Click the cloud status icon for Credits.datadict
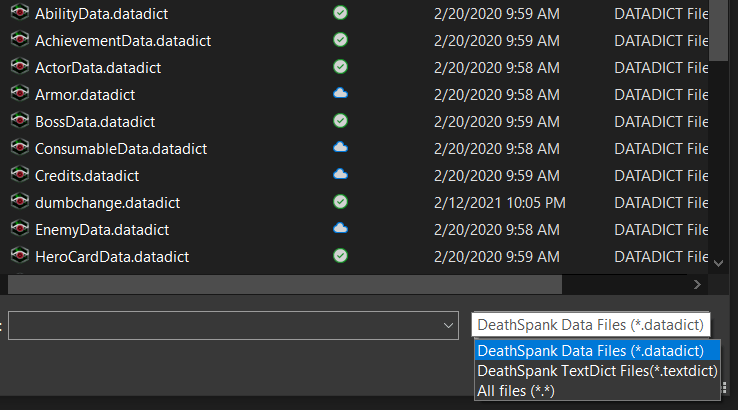Image resolution: width=738 pixels, height=410 pixels. tap(340, 175)
